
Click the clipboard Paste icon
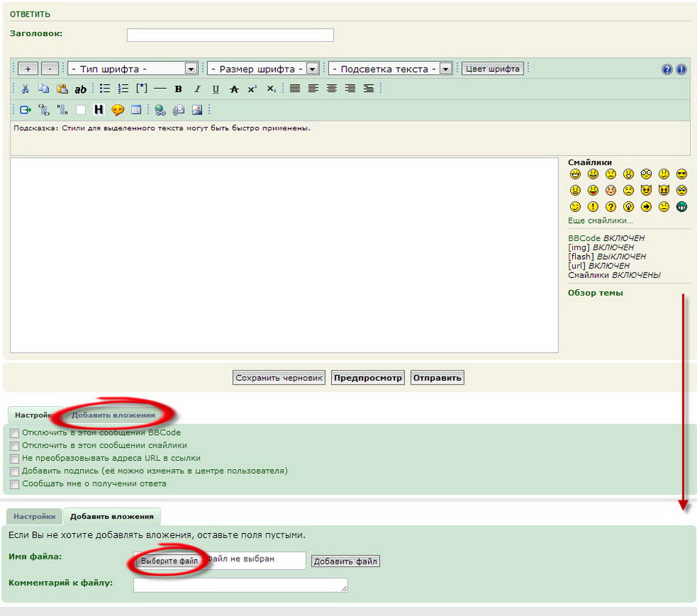pyautogui.click(x=62, y=89)
